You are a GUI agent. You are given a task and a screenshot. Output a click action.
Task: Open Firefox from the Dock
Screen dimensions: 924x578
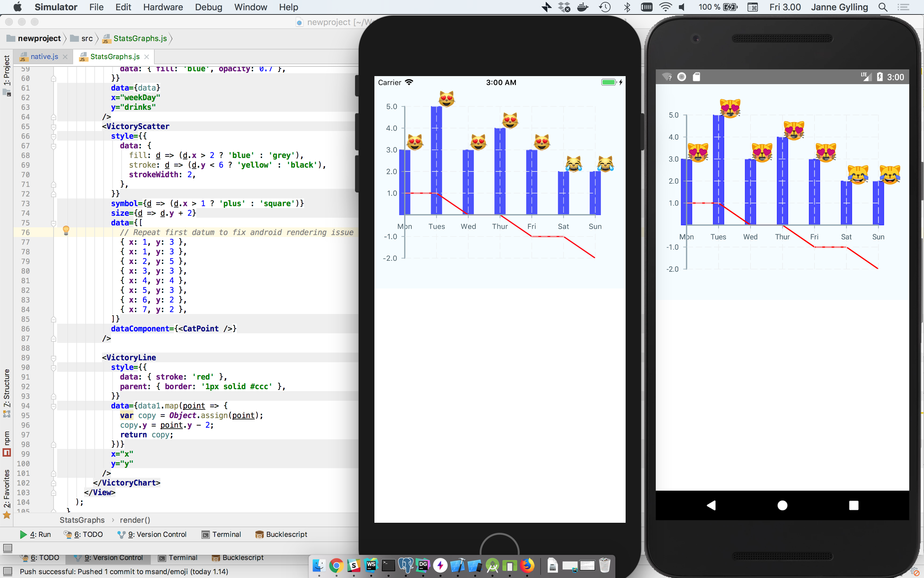[527, 565]
